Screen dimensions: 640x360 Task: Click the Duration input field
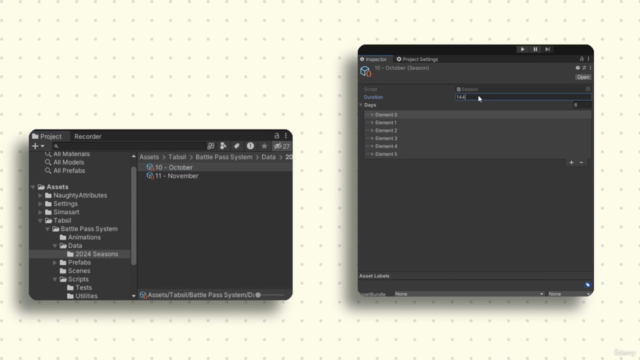coord(523,97)
